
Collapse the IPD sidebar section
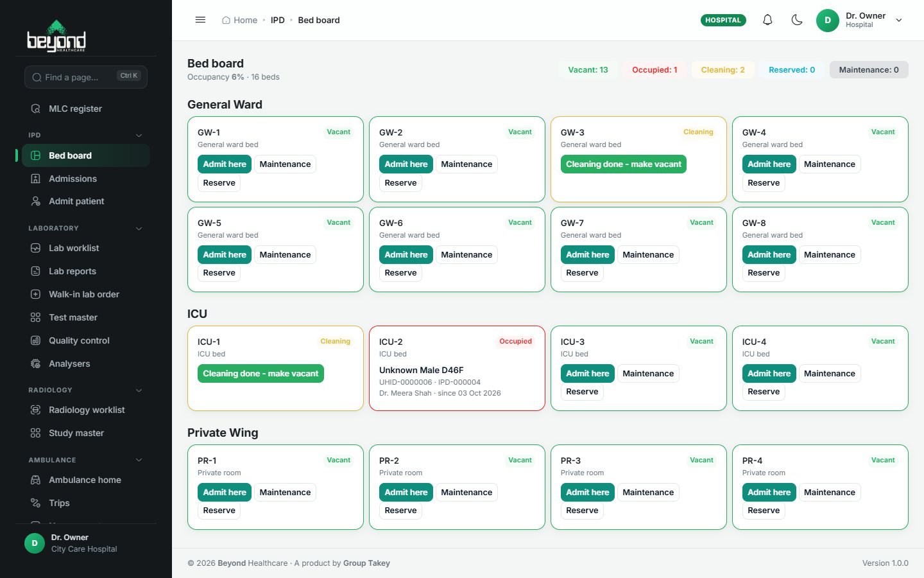[139, 135]
